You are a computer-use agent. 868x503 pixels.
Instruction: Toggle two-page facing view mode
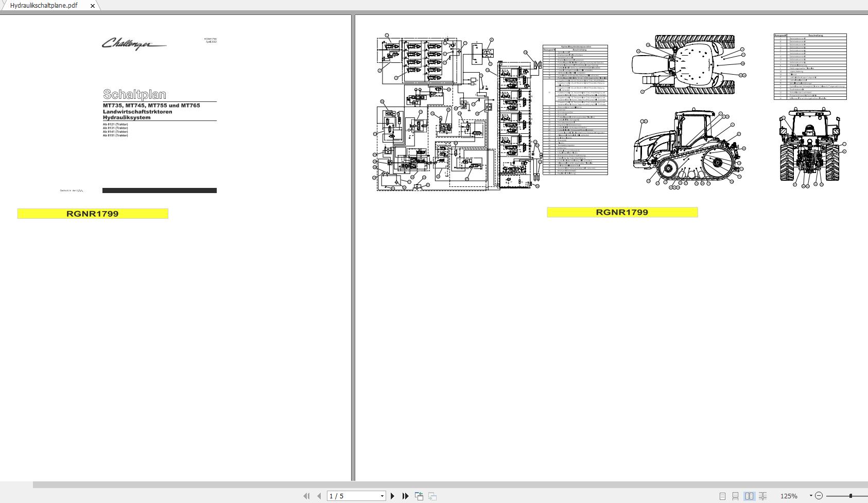click(x=749, y=496)
